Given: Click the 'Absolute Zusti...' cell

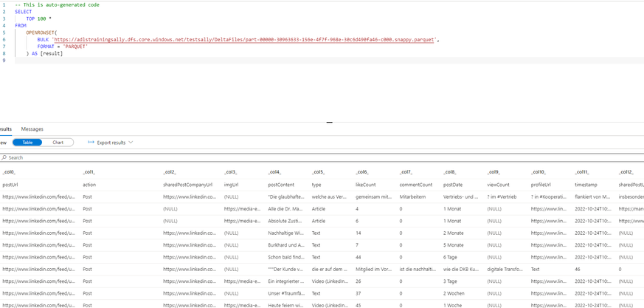Looking at the screenshot, I should [x=286, y=222].
